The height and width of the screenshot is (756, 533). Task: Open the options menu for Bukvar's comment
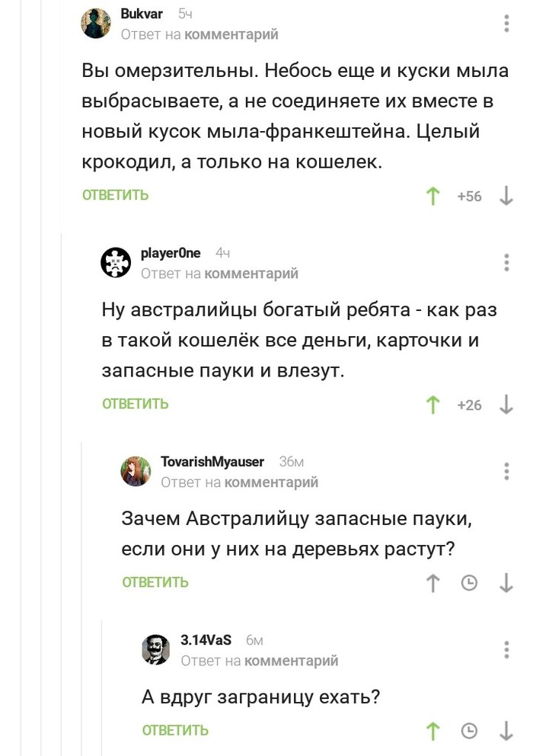[x=507, y=24]
